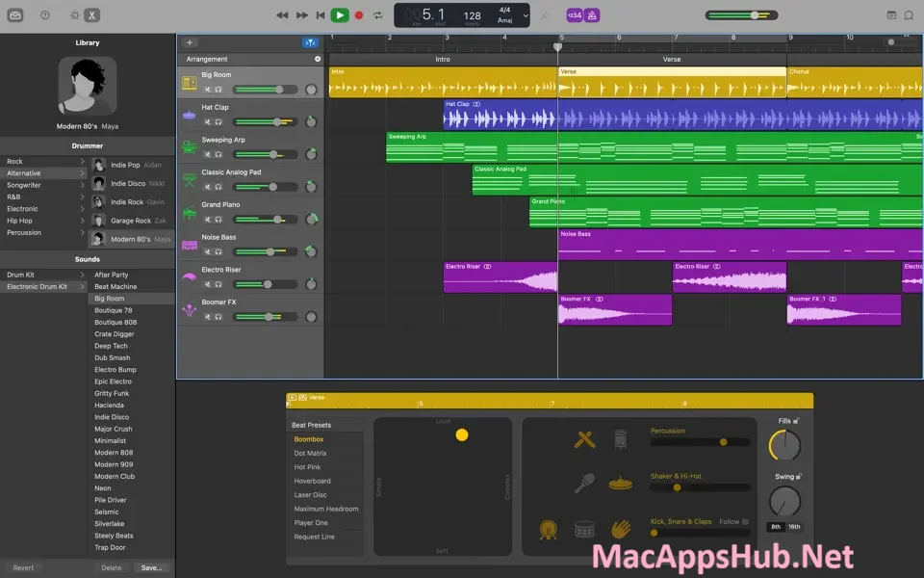Select the Laser Disc beat preset
Screen dimensions: 924x578
(310, 495)
